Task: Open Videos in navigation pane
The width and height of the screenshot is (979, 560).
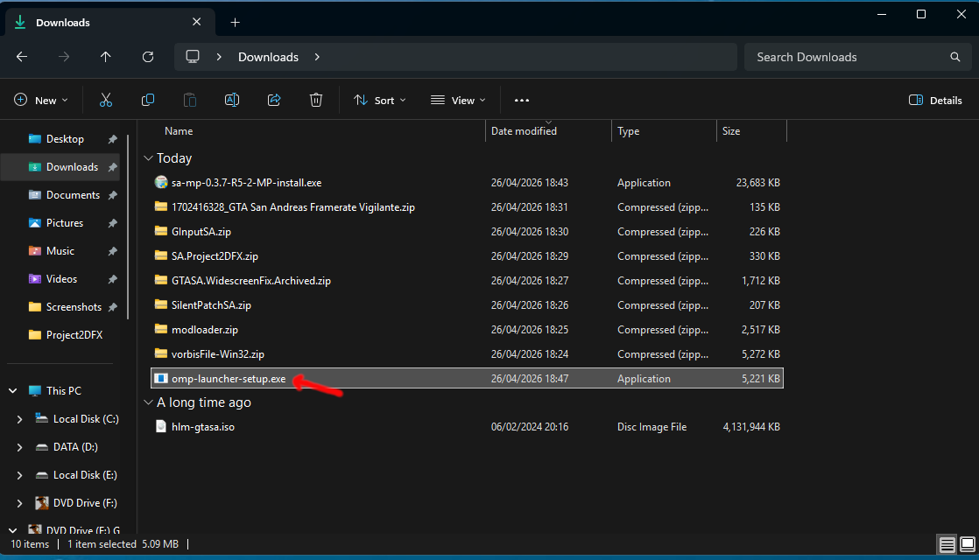Action: pyautogui.click(x=64, y=279)
